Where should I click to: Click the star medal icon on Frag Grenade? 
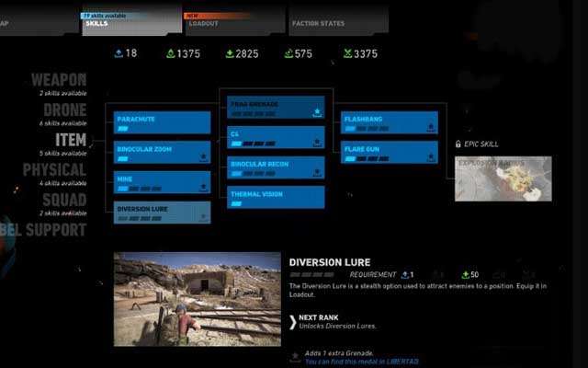[x=317, y=112]
